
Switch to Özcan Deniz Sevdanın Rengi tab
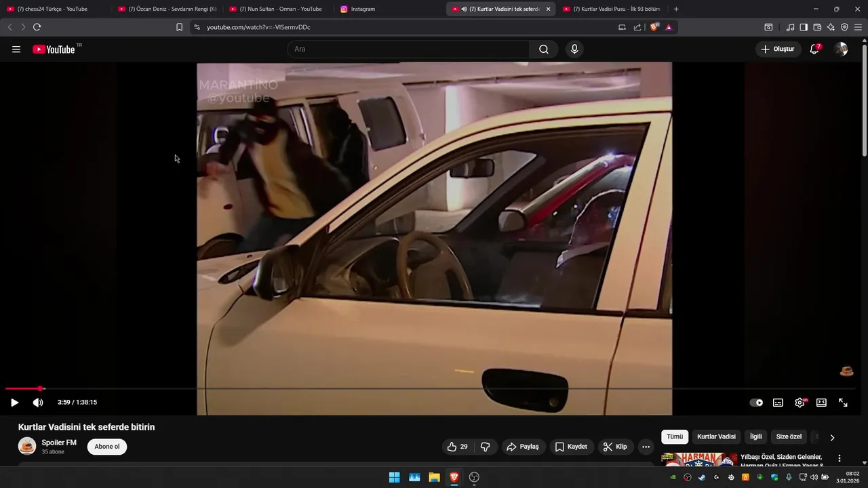pyautogui.click(x=167, y=9)
